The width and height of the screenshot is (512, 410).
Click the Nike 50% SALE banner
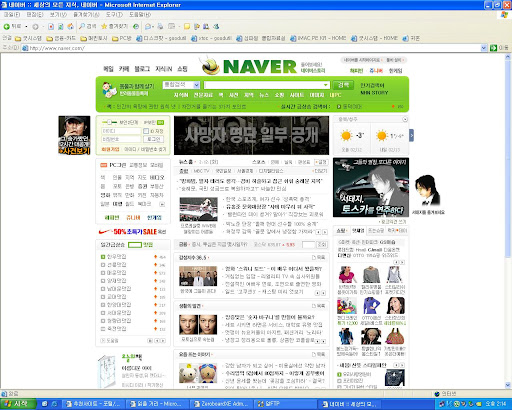pos(132,231)
